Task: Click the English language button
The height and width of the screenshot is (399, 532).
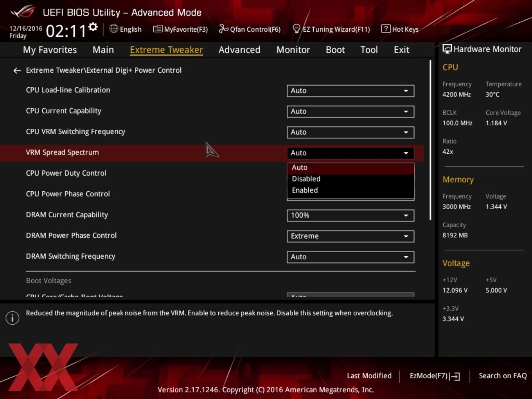Action: 126,29
